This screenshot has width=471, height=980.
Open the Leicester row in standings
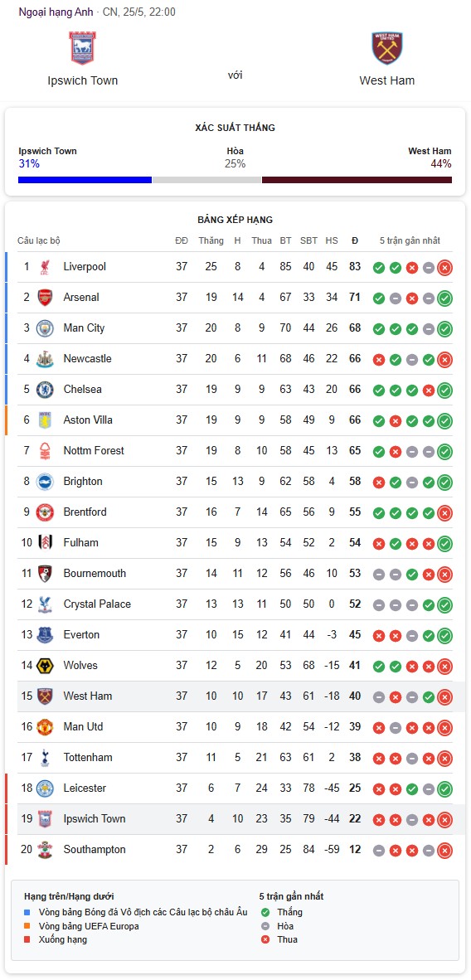[235, 788]
